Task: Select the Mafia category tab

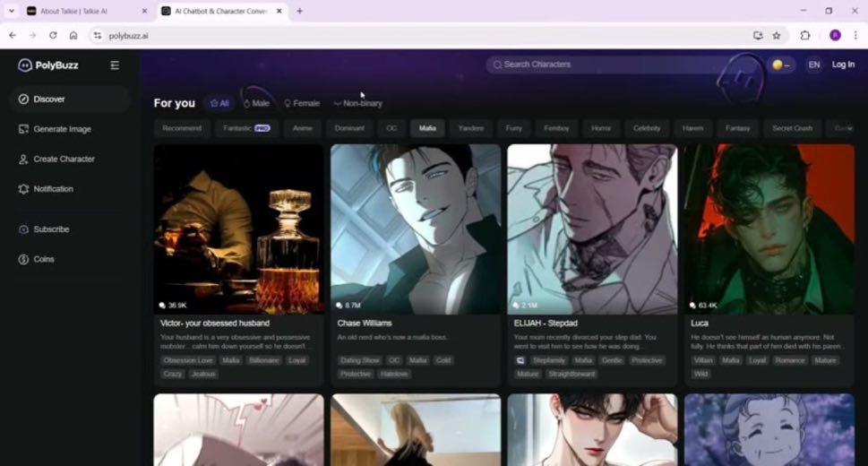Action: pos(427,128)
